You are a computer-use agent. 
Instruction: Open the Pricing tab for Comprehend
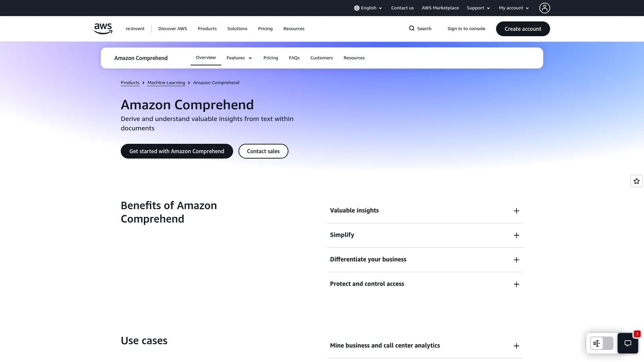point(271,58)
